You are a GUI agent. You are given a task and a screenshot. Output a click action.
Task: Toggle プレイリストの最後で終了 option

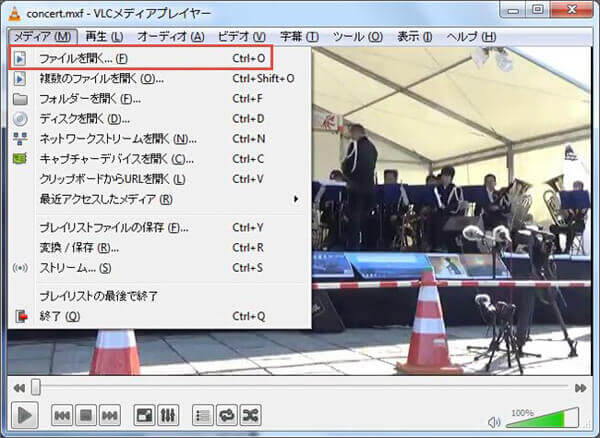click(x=160, y=296)
